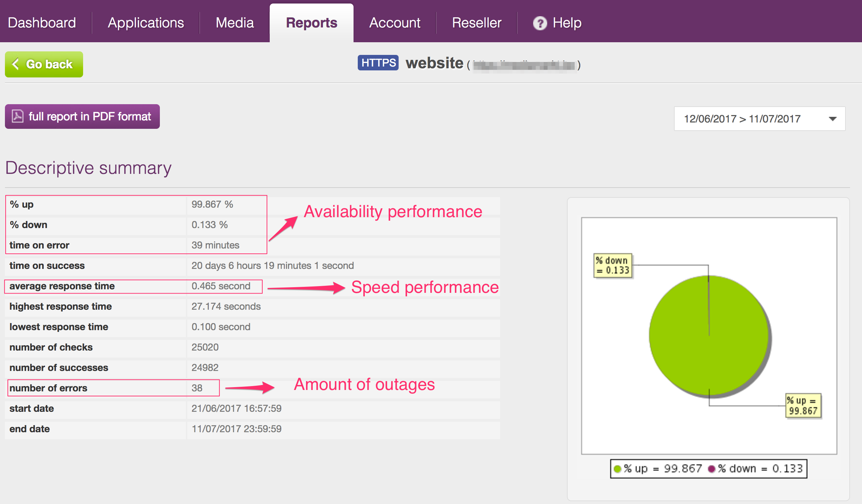862x504 pixels.
Task: Switch to the Applications tab
Action: click(146, 23)
